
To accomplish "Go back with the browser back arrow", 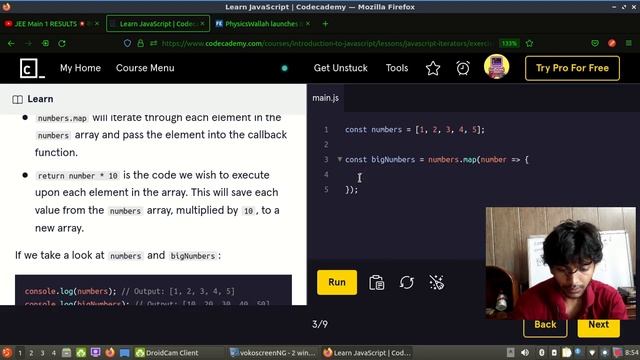I will tap(11, 43).
